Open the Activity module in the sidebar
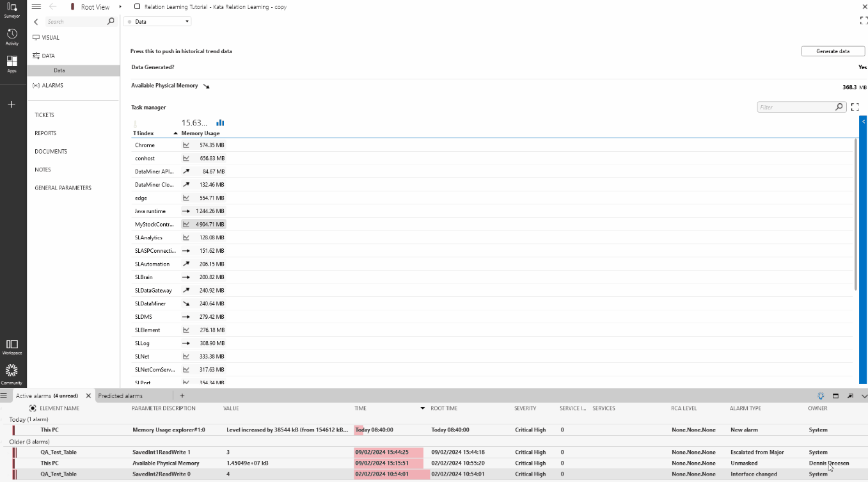 (12, 35)
